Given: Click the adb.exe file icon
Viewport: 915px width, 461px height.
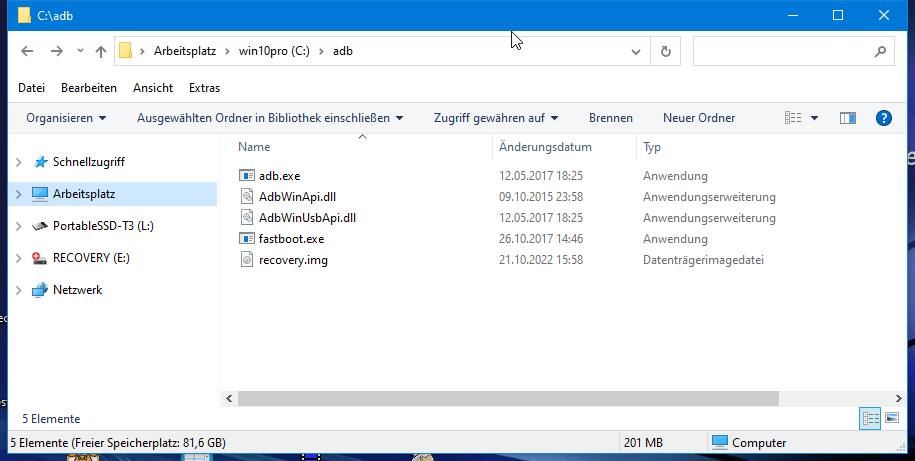Looking at the screenshot, I should tap(248, 175).
